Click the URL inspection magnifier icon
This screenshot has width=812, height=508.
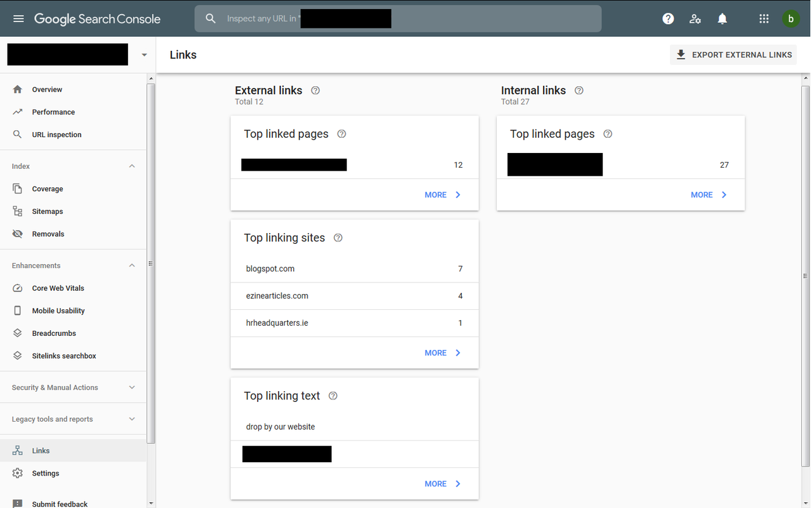click(18, 135)
